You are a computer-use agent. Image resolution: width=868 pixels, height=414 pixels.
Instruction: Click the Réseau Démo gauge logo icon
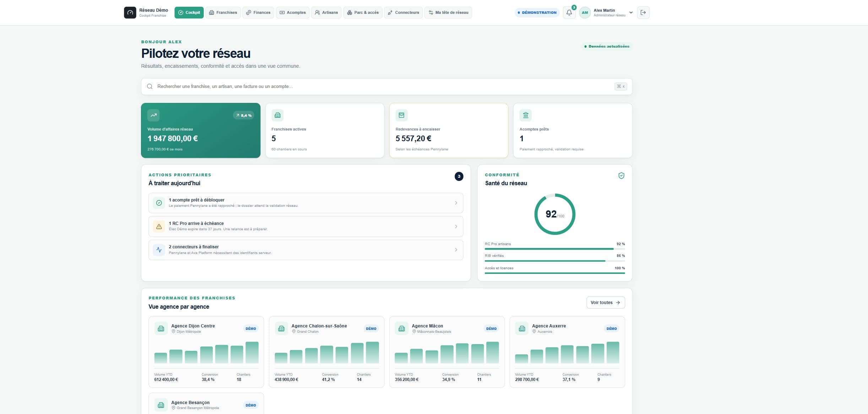coord(130,12)
